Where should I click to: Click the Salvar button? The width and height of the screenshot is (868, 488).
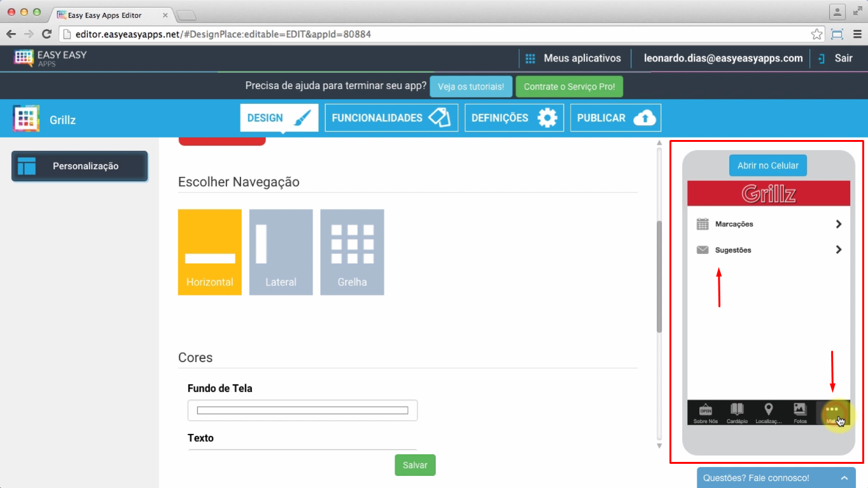tap(415, 465)
